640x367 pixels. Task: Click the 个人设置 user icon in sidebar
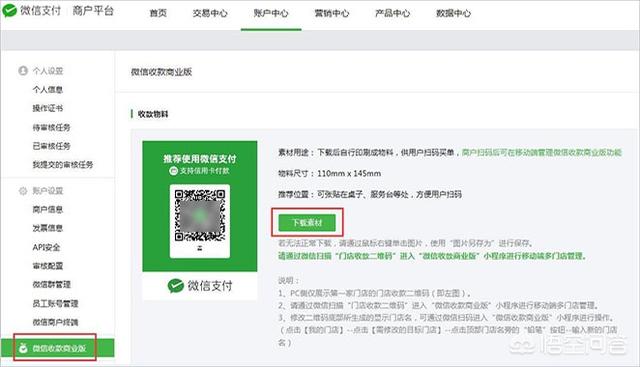pos(23,71)
